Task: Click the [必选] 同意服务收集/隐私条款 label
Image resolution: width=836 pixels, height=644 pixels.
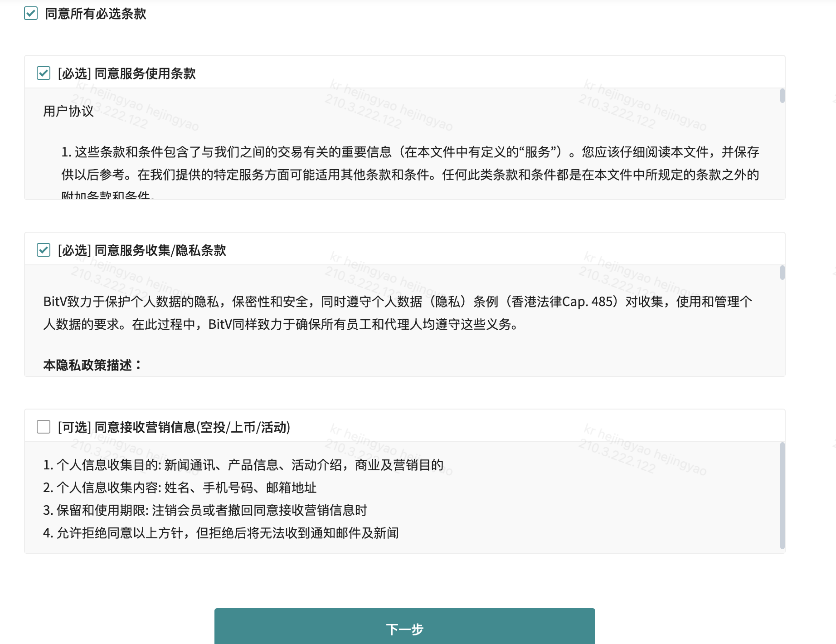Action: pos(142,250)
